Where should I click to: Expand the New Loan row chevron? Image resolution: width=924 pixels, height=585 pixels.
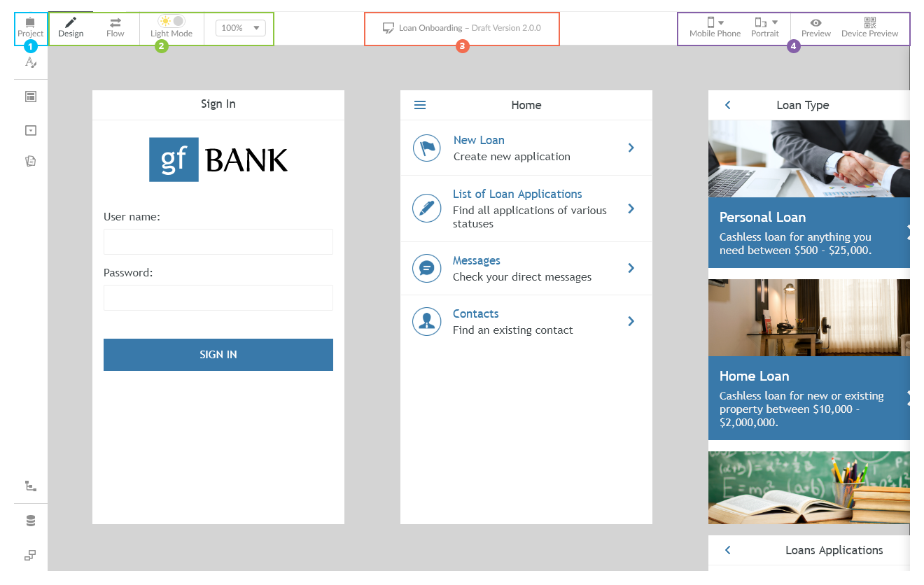(631, 148)
